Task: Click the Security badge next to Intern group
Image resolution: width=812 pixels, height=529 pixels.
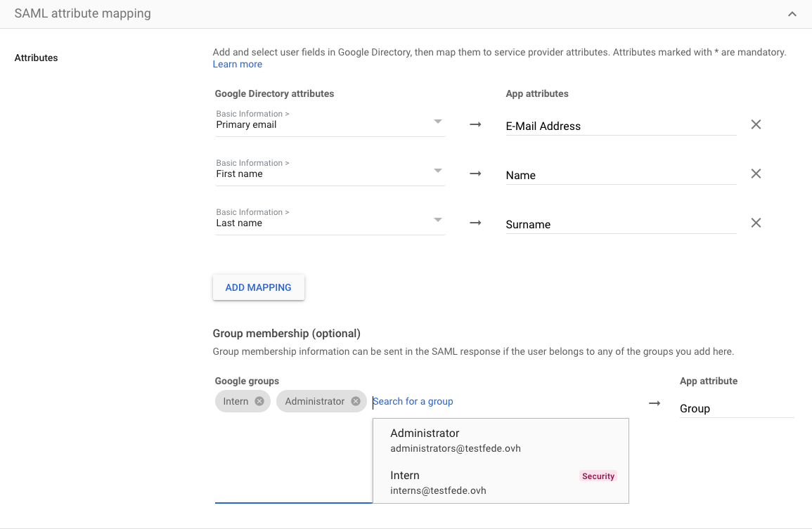Action: pyautogui.click(x=598, y=476)
